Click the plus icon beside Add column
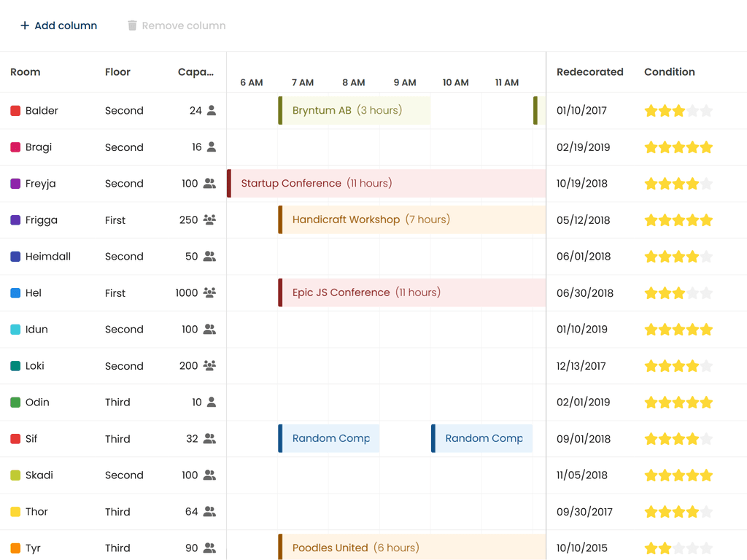Image resolution: width=747 pixels, height=560 pixels. (x=25, y=26)
